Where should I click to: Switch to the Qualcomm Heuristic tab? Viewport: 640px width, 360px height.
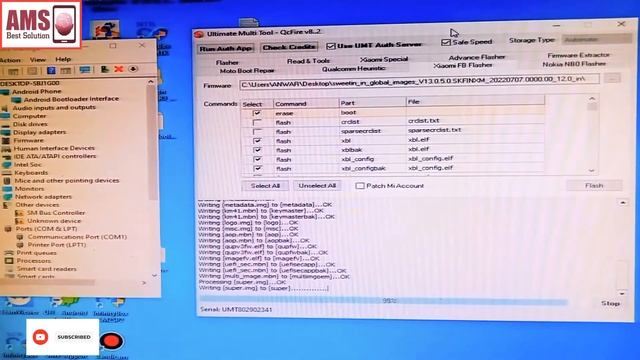click(353, 69)
